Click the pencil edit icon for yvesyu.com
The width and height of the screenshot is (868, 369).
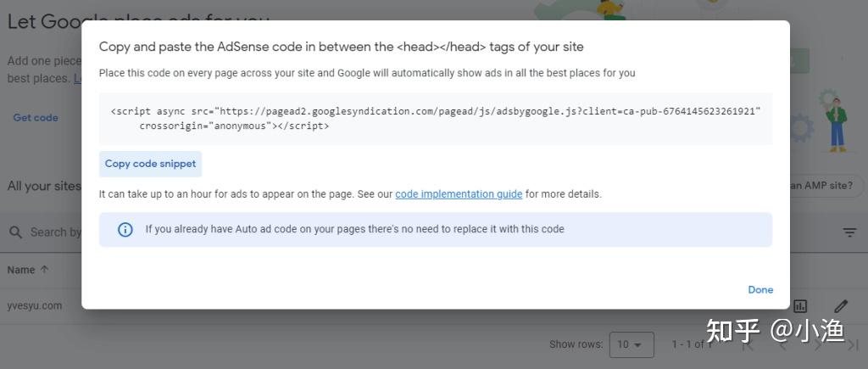click(840, 306)
